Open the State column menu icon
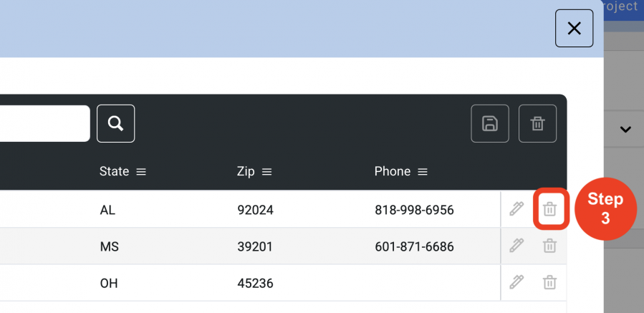This screenshot has width=644, height=313. (x=141, y=172)
